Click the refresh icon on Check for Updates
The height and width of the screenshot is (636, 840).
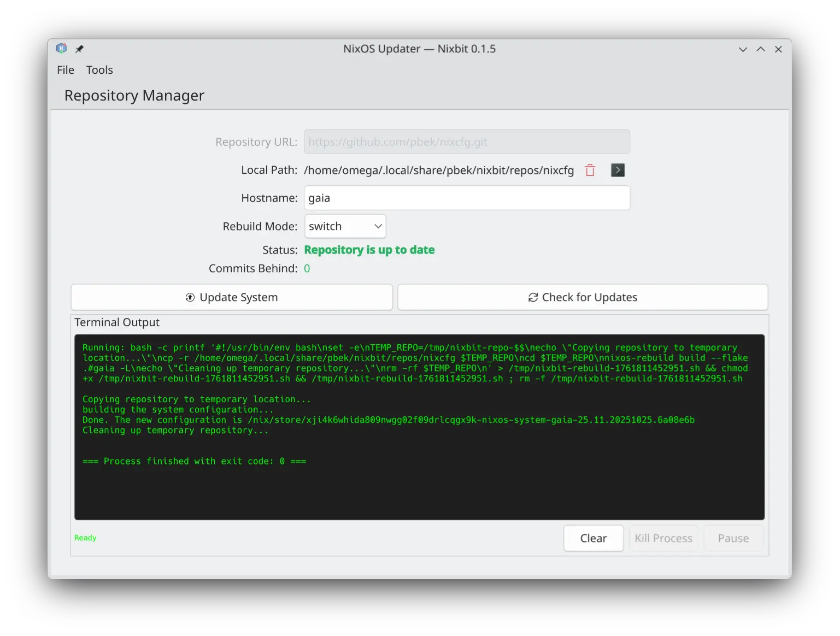click(x=532, y=297)
